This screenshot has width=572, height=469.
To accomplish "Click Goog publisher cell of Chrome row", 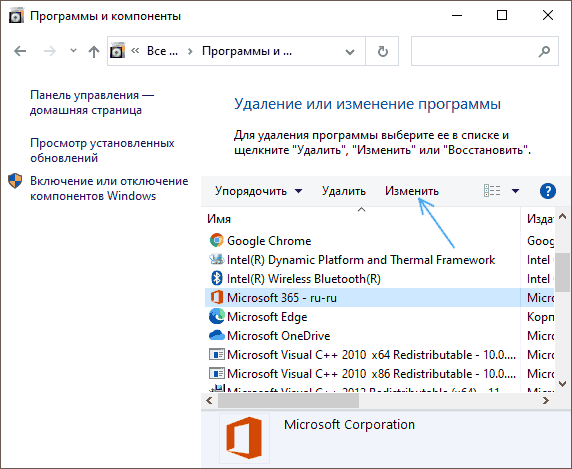I will tap(540, 241).
